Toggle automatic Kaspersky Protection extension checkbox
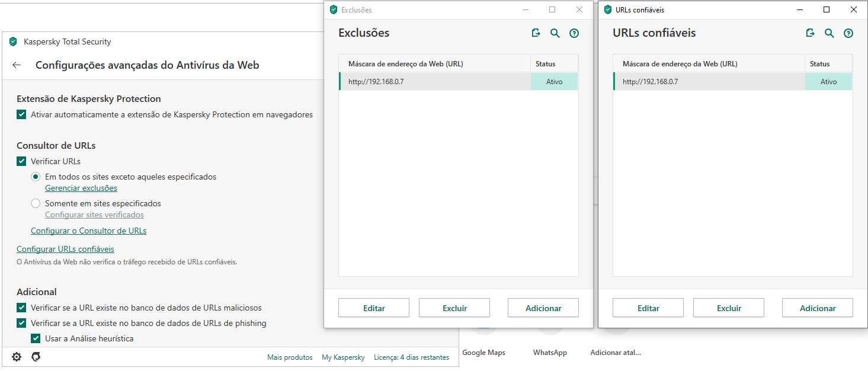 (x=21, y=114)
